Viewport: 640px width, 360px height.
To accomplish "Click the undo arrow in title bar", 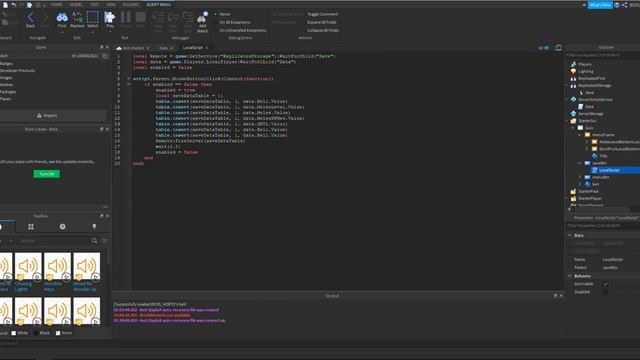I will tap(13, 5).
